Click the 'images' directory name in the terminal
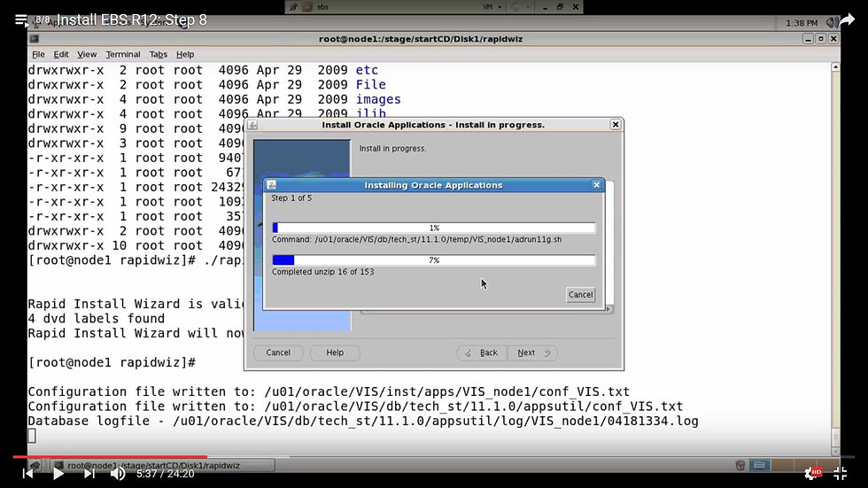 click(378, 99)
